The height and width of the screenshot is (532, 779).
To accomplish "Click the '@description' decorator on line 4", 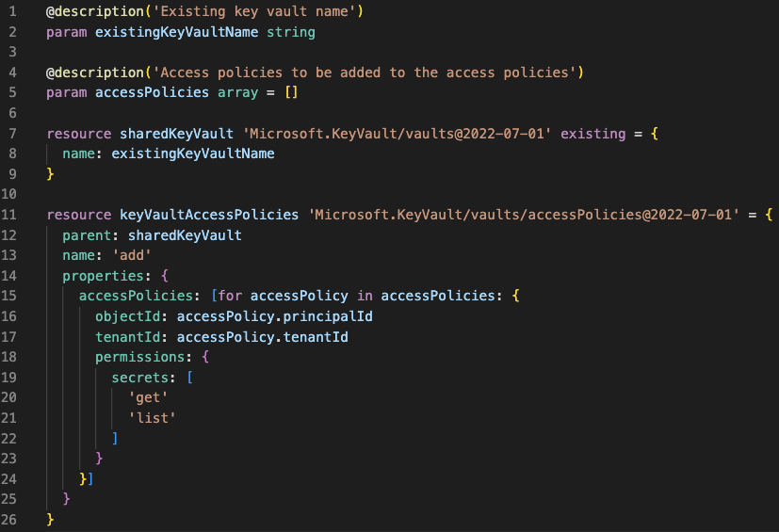I will (x=95, y=73).
